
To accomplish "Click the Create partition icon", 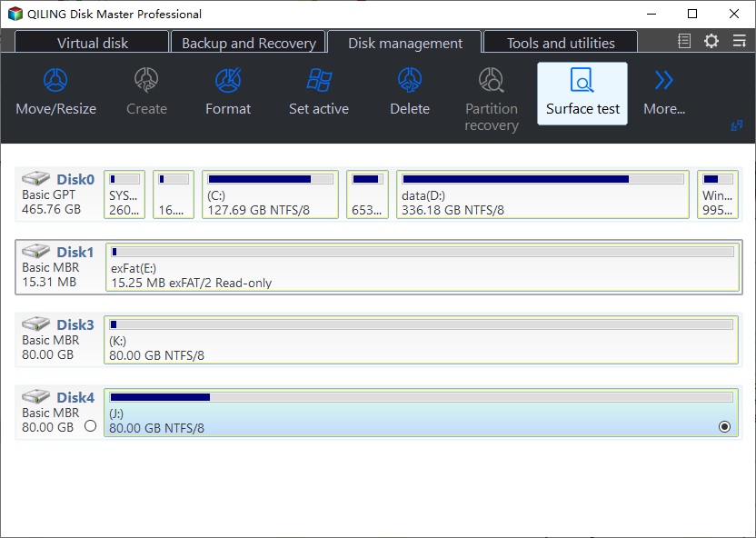I will point(146,80).
